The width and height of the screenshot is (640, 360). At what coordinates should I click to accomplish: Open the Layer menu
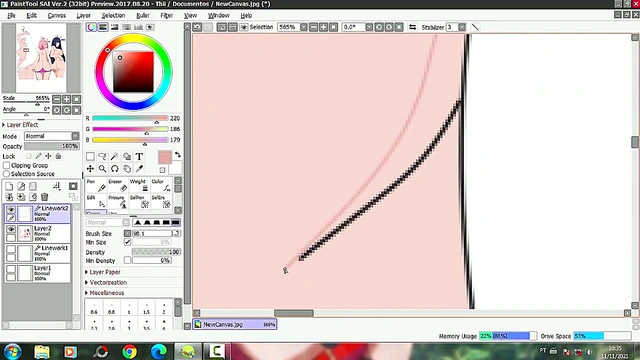point(84,16)
